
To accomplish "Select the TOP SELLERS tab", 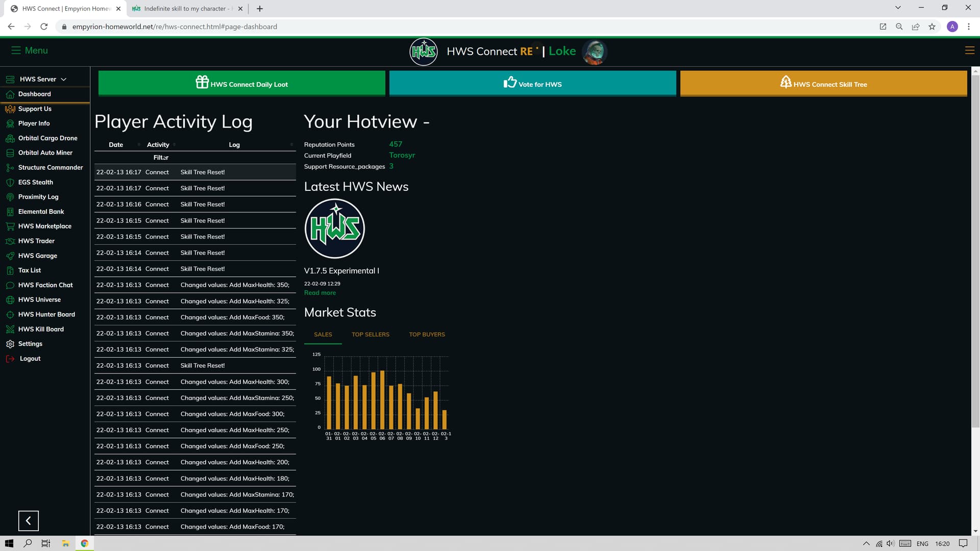I will [370, 335].
